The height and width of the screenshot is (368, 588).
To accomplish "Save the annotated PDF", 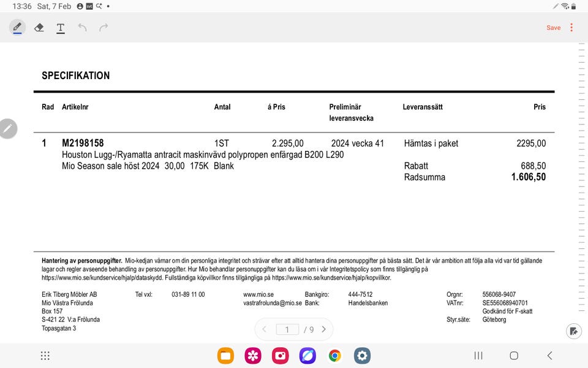I will coord(553,28).
